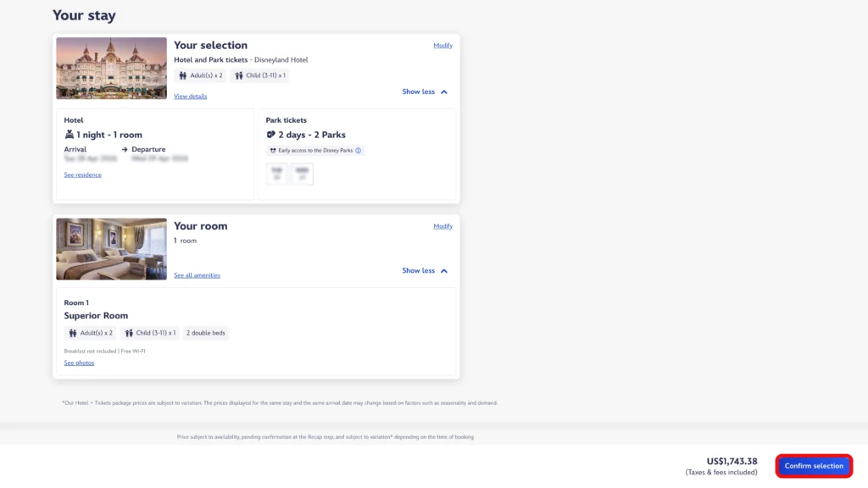
Task: Collapse Your room details via Show less
Action: [418, 271]
